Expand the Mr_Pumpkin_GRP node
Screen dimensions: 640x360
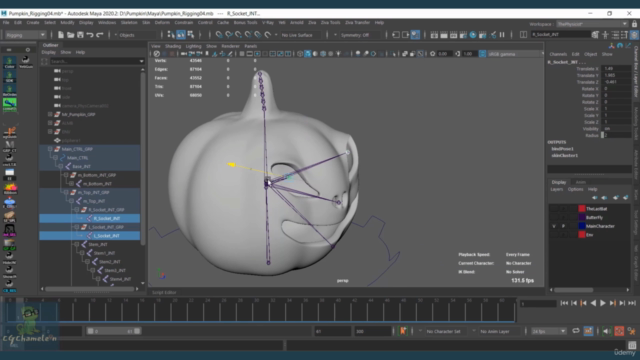coord(50,114)
